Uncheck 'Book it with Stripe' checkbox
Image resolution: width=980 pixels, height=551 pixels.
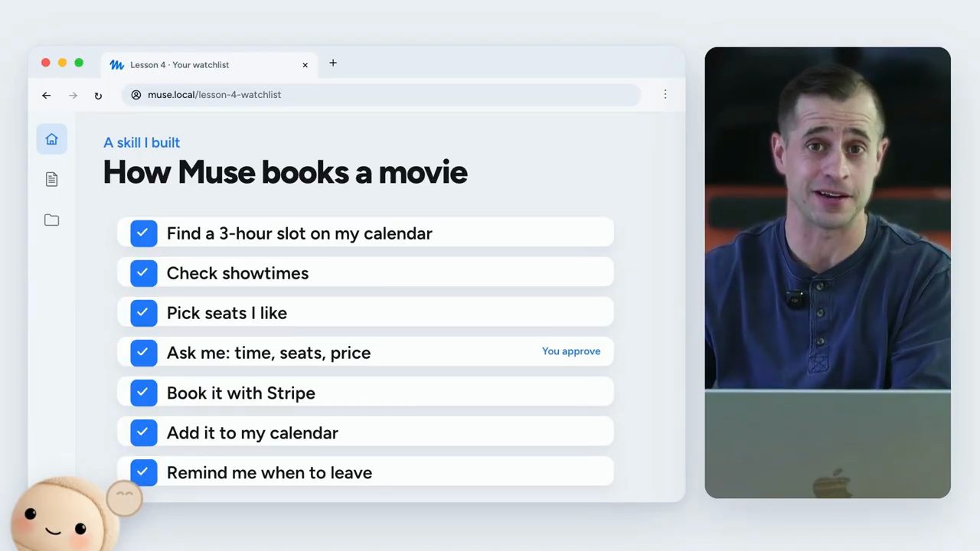coord(143,393)
